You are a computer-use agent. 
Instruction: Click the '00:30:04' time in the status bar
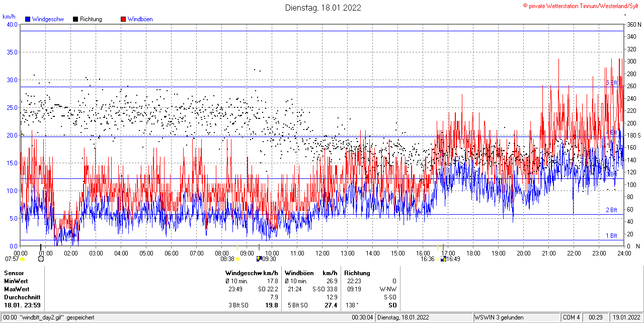pyautogui.click(x=362, y=317)
